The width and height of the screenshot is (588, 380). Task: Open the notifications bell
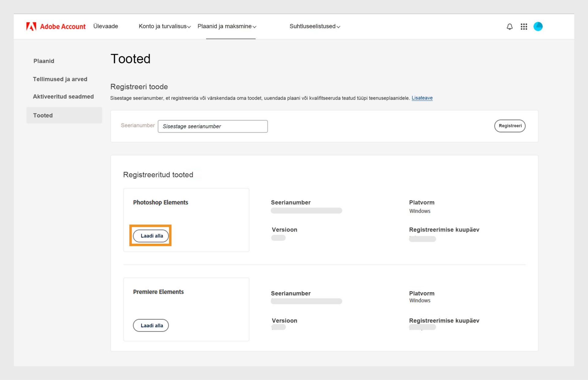coord(509,27)
